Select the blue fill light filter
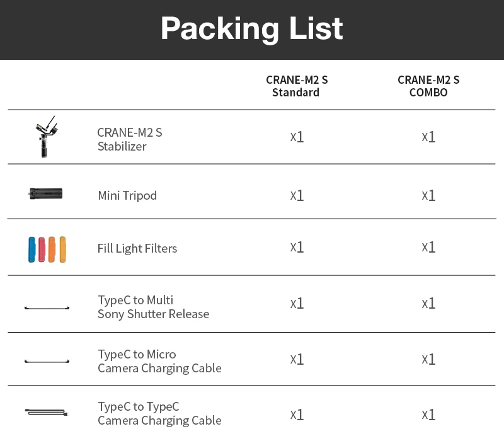 click(32, 249)
